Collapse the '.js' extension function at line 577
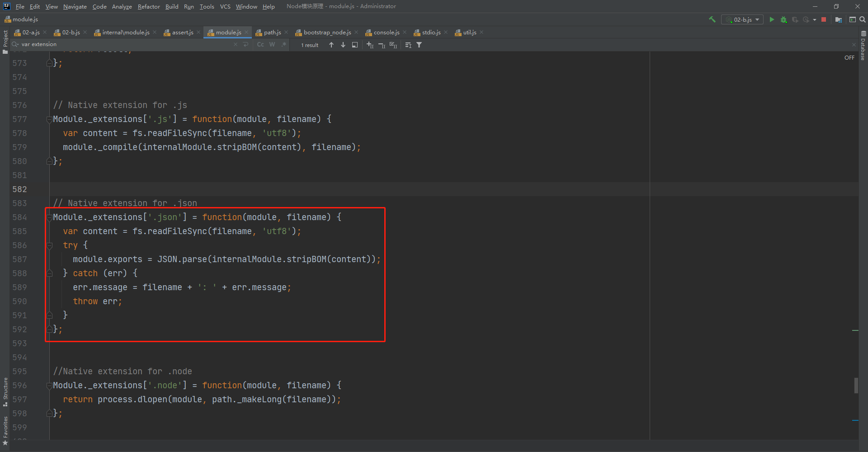 [49, 119]
